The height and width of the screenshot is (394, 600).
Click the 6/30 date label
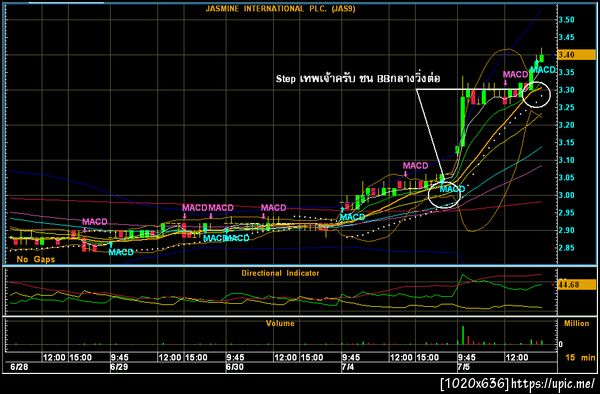pos(234,367)
